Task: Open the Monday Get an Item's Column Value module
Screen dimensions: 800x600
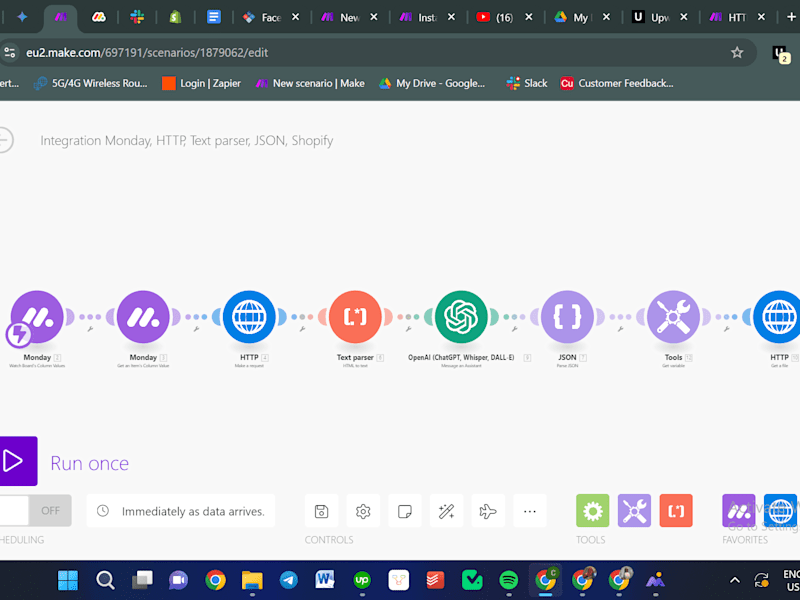Action: [x=143, y=317]
